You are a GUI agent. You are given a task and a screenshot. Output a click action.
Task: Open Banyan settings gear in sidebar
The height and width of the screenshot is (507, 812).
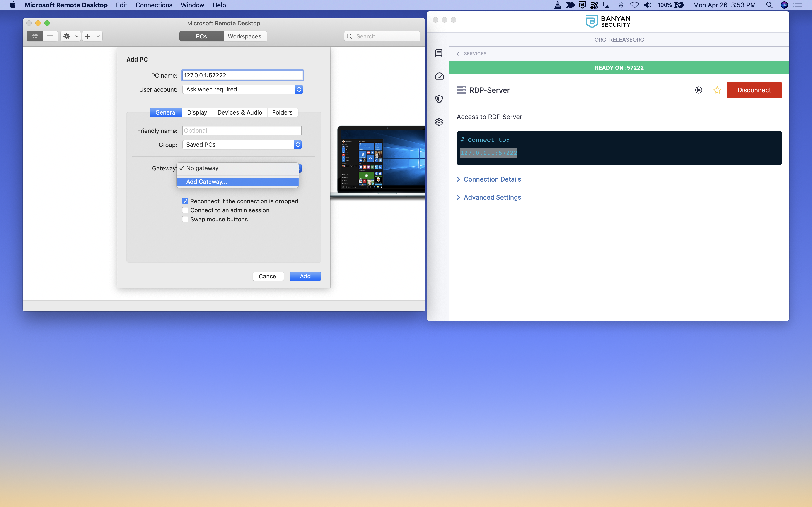(439, 122)
